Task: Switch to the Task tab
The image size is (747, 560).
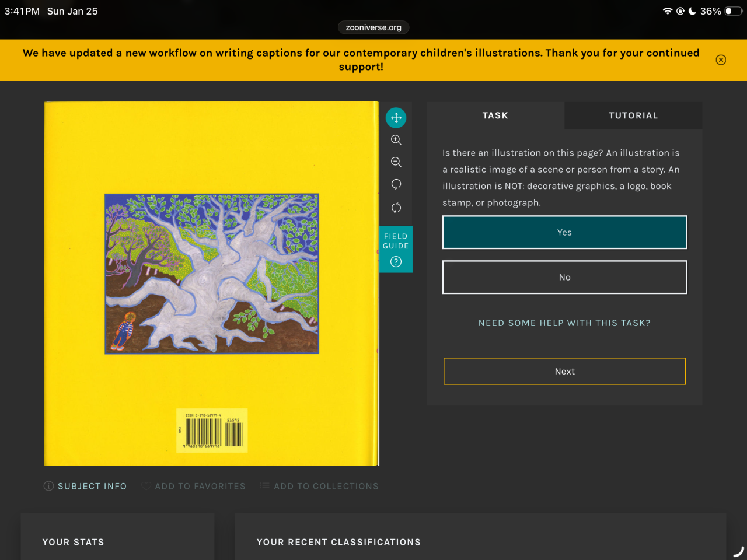Action: point(495,116)
